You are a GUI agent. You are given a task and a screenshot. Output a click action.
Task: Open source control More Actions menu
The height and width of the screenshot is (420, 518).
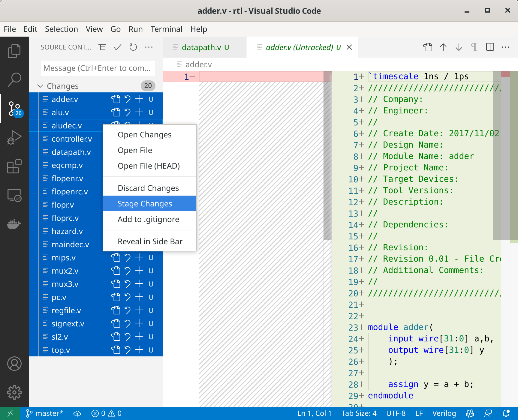tap(149, 47)
